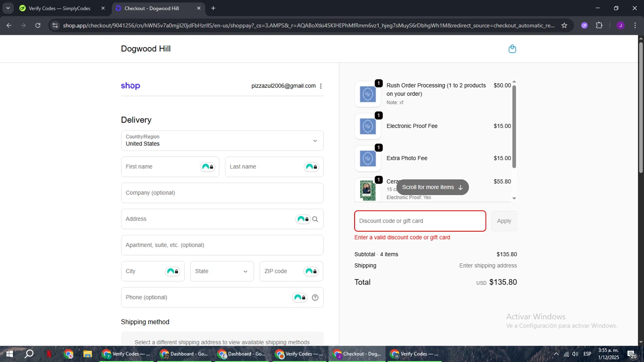644x362 pixels.
Task: Reload the checkout page
Action: 38,25
